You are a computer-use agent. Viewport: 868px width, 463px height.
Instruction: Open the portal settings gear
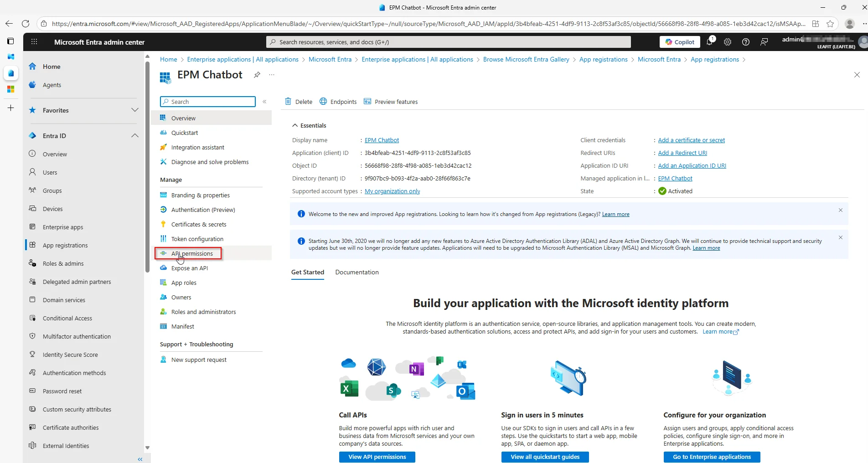click(x=728, y=42)
